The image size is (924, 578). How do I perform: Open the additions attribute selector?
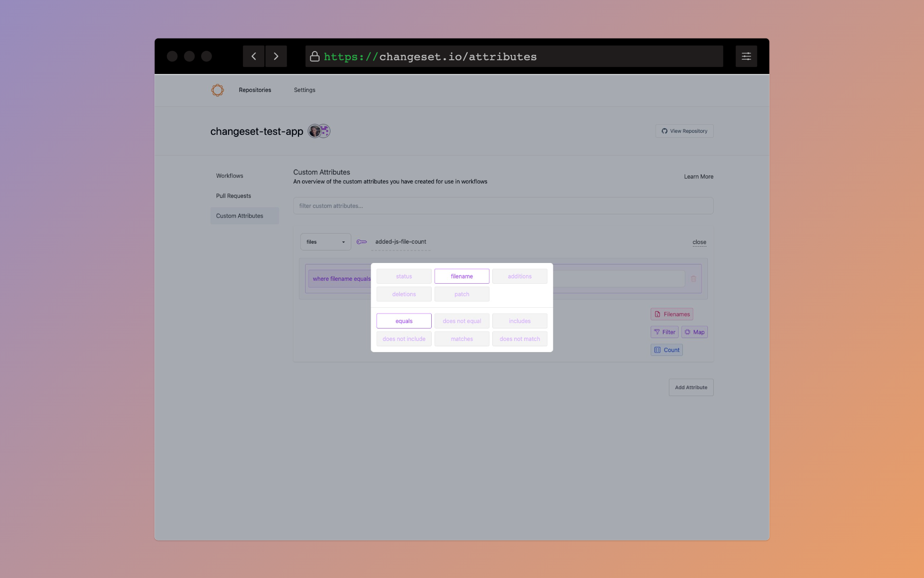point(520,276)
